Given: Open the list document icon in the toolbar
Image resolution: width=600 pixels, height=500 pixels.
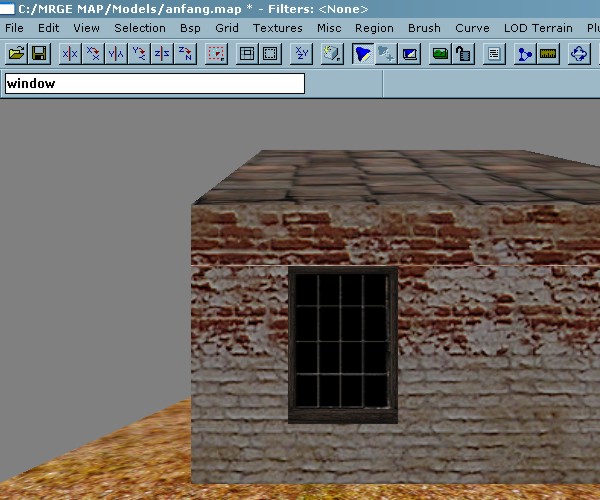Looking at the screenshot, I should (494, 54).
